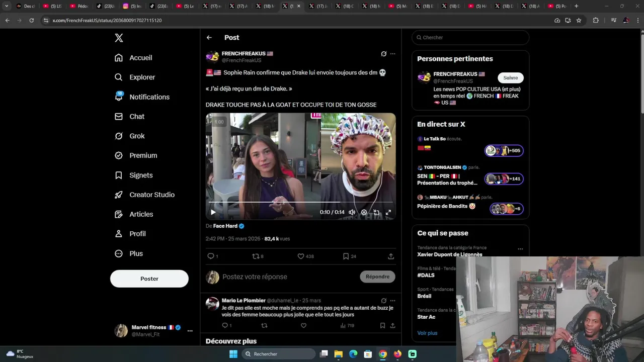Image resolution: width=644 pixels, height=362 pixels.
Task: Open the main post's more options menu
Action: [393, 54]
